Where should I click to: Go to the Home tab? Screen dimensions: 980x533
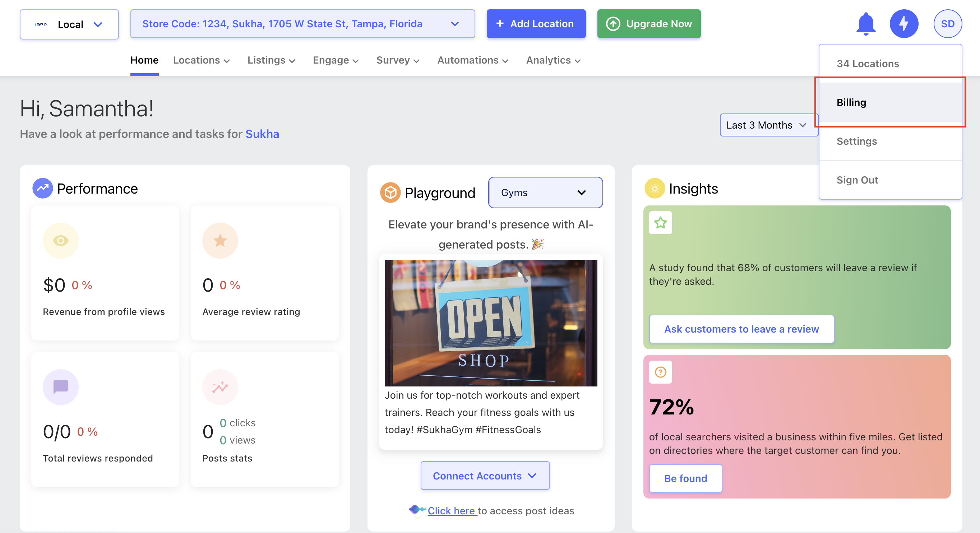pyautogui.click(x=144, y=60)
